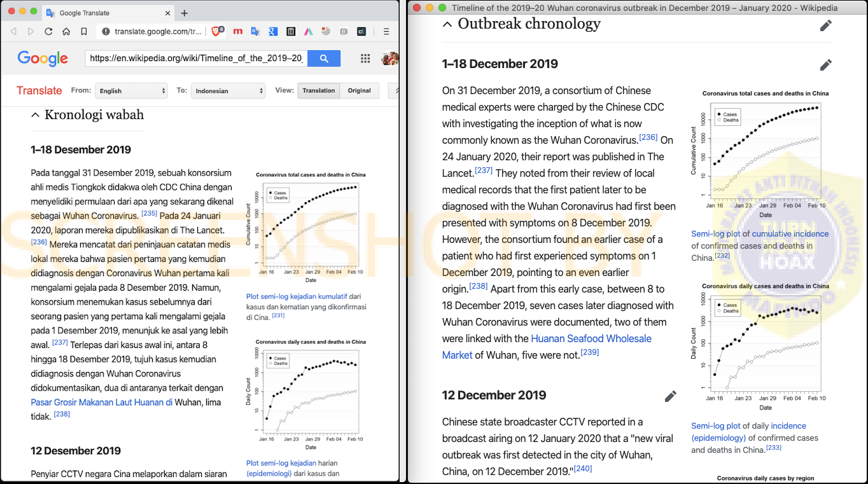The height and width of the screenshot is (484, 868).
Task: Click the blue search magnifier button
Action: coord(324,59)
